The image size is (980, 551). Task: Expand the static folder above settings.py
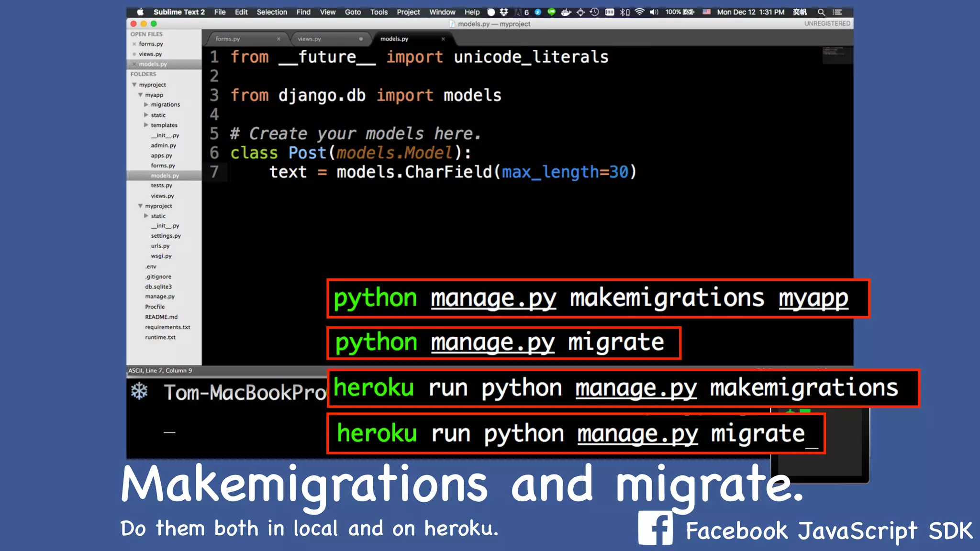point(146,216)
